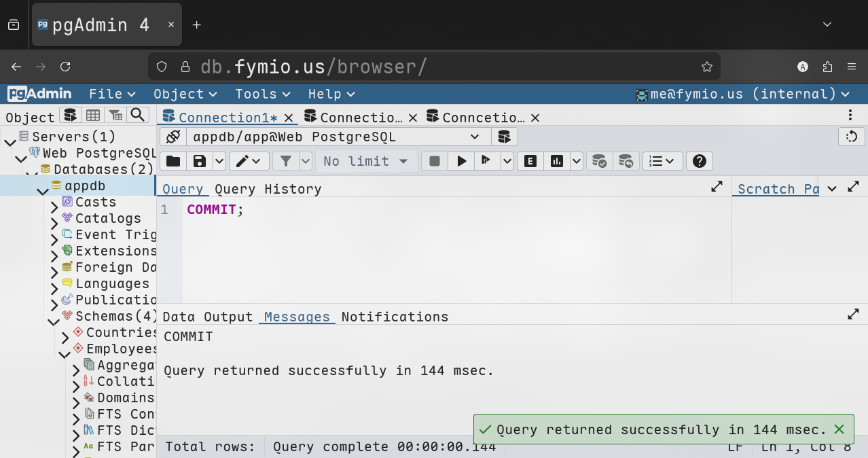The height and width of the screenshot is (458, 868).
Task: Click the Rollback transaction database icon
Action: [626, 161]
